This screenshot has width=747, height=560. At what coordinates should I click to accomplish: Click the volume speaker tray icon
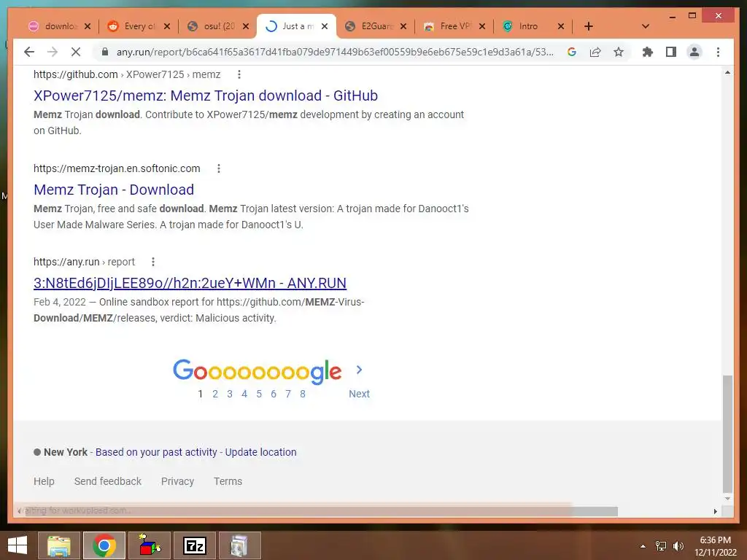click(x=678, y=546)
